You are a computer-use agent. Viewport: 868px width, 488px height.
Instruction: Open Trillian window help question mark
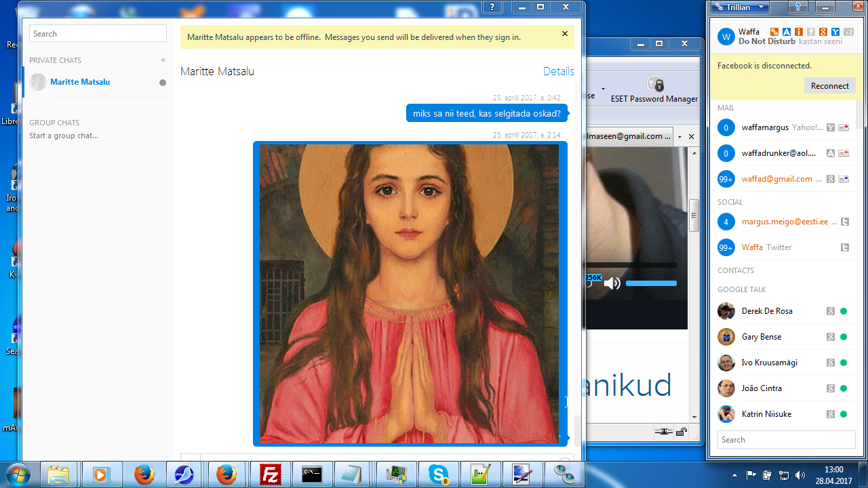[x=798, y=7]
